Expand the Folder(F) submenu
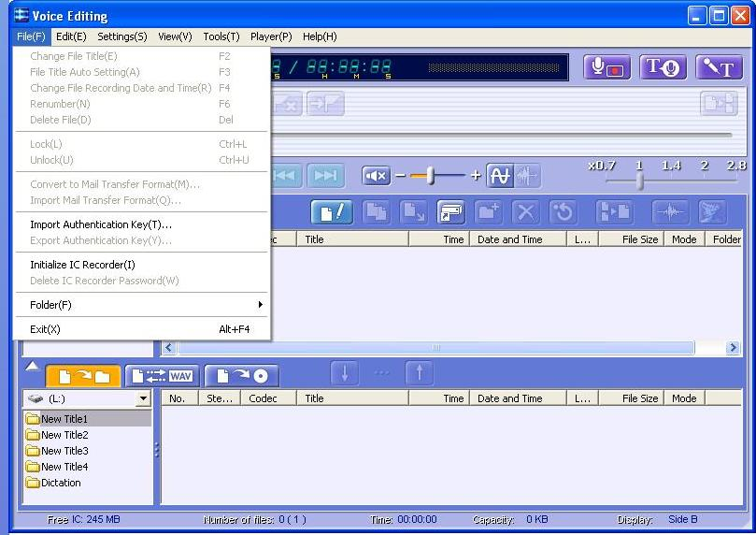 pyautogui.click(x=143, y=305)
